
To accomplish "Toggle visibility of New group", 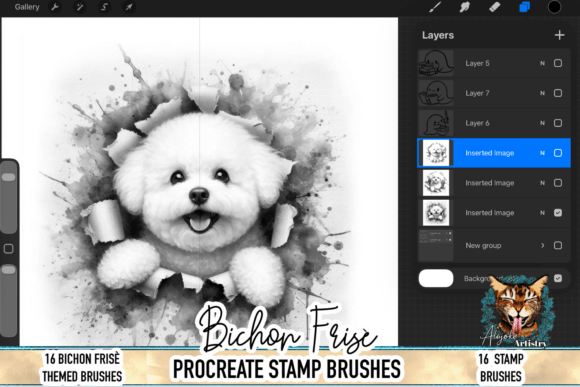I will pos(558,245).
